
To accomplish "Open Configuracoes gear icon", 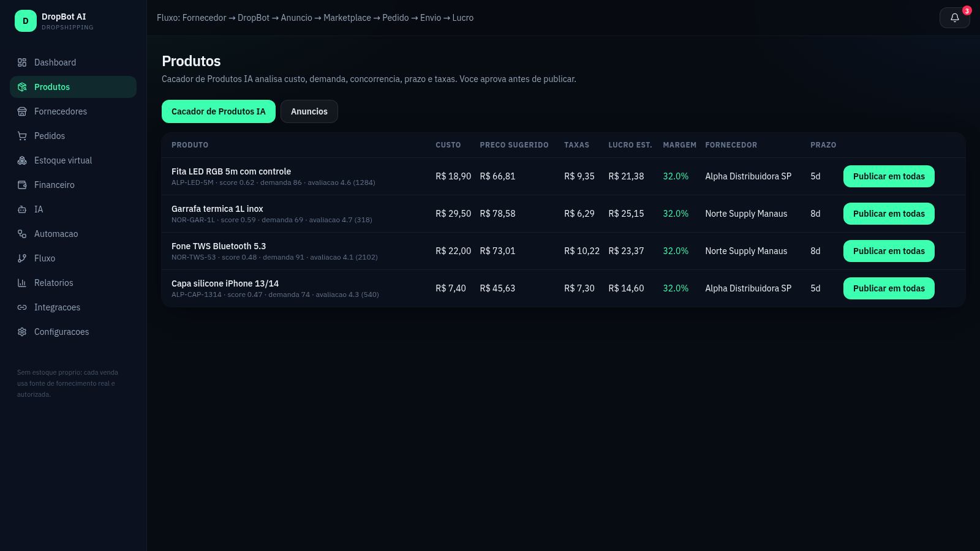I will 22,332.
